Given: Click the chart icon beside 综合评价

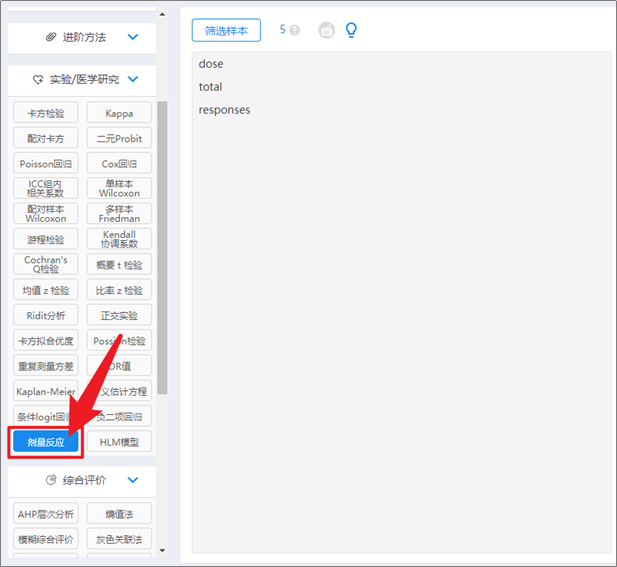Looking at the screenshot, I should click(x=51, y=480).
